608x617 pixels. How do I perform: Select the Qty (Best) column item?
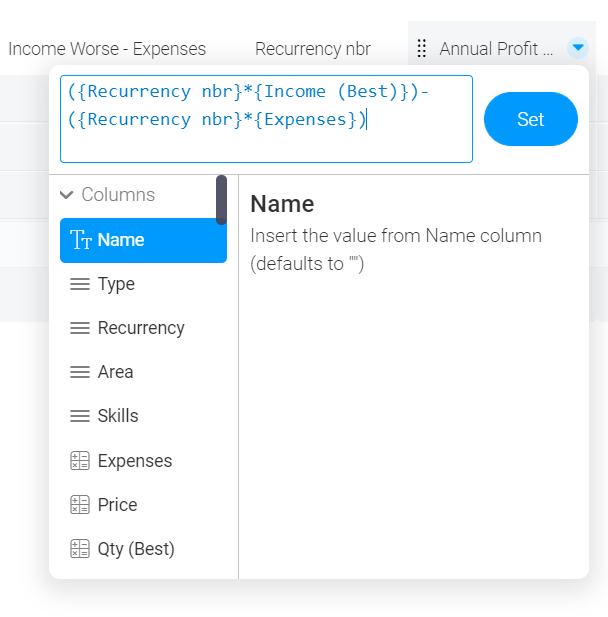143,549
